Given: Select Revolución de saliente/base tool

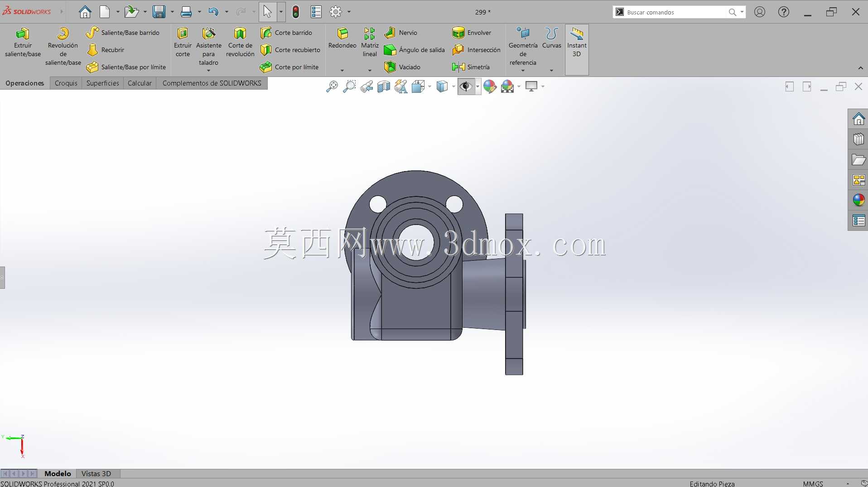Looking at the screenshot, I should (63, 46).
